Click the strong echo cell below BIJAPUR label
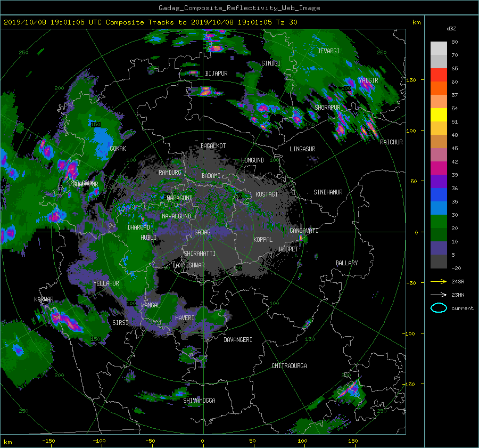479x448 pixels. click(x=205, y=91)
